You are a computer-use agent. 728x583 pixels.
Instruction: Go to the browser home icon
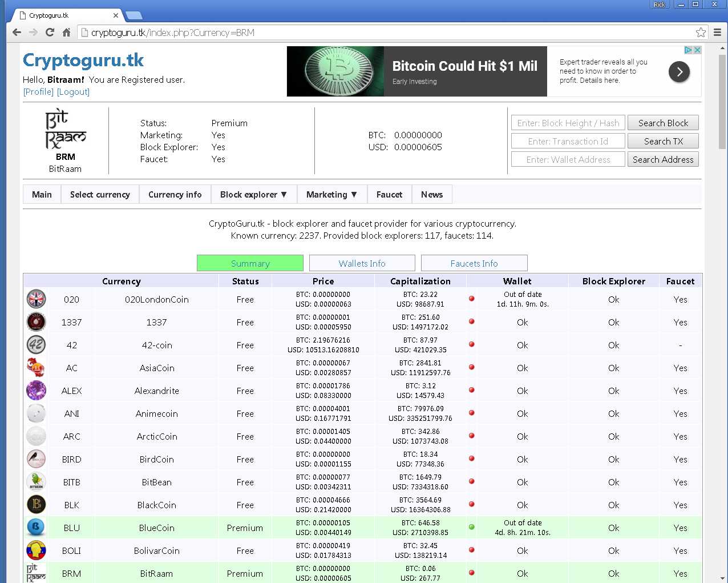(66, 33)
